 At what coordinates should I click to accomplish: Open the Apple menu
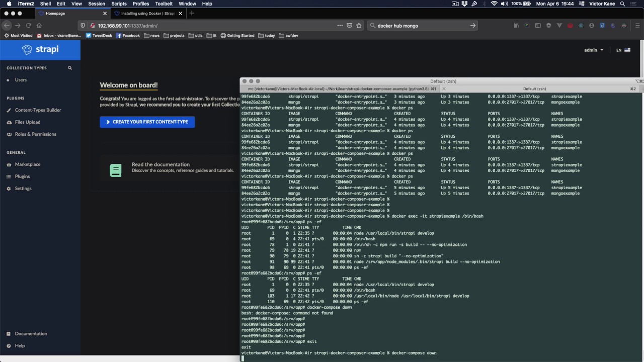pos(9,4)
